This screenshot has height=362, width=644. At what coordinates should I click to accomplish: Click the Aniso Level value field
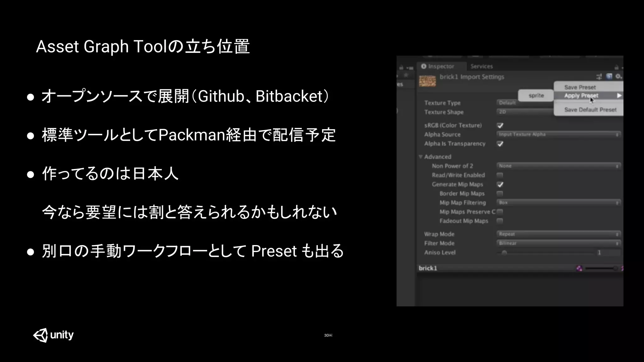point(608,253)
